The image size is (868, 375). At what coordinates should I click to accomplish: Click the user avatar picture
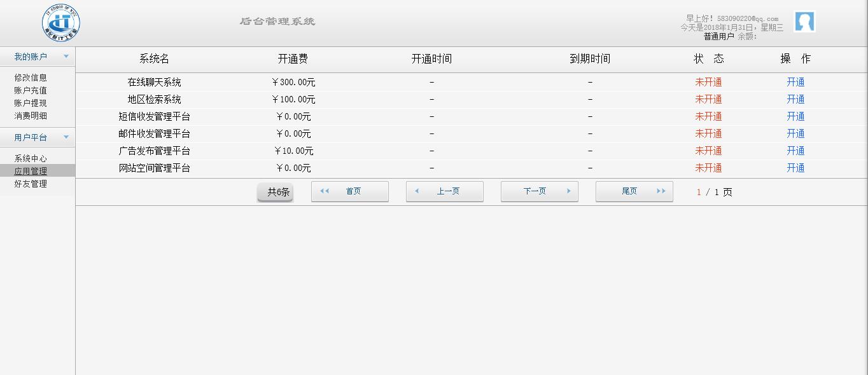coord(804,22)
